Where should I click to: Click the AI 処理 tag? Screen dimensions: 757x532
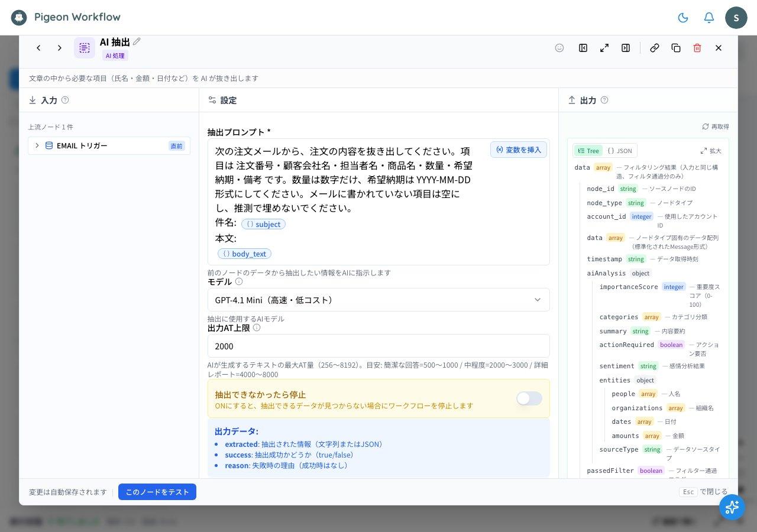(x=115, y=56)
